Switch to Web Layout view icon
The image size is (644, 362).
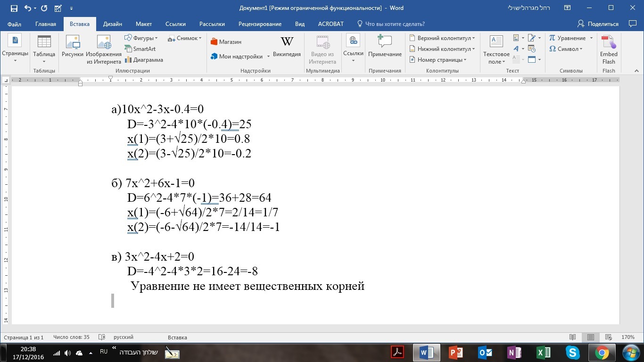(608, 337)
